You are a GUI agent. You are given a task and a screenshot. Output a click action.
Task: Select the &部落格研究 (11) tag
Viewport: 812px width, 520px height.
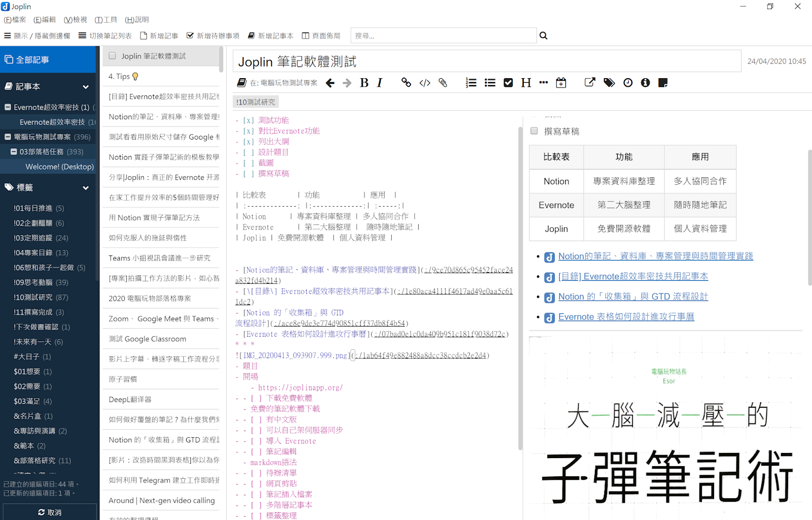click(x=42, y=461)
